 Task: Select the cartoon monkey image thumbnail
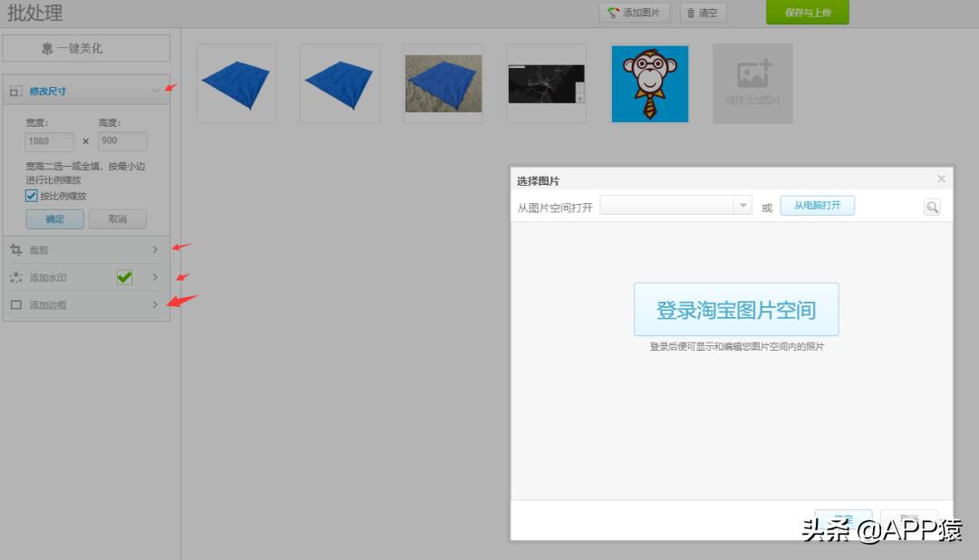(x=649, y=82)
